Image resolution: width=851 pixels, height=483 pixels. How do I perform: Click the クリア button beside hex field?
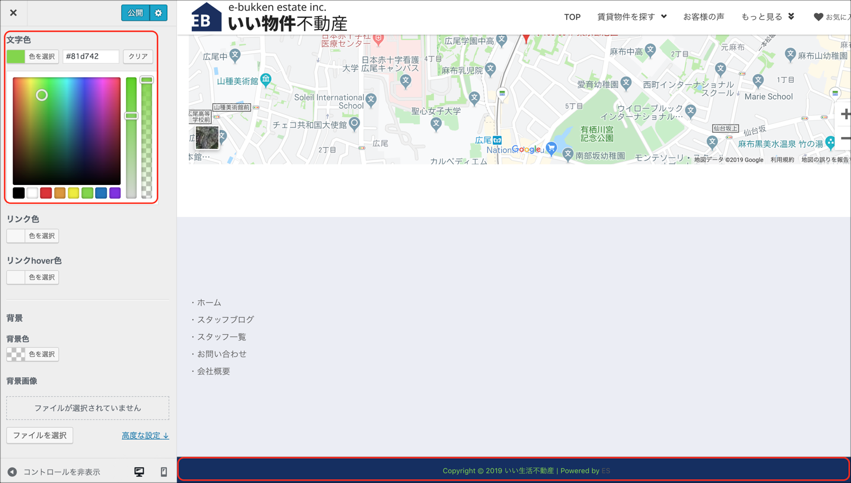coord(138,57)
